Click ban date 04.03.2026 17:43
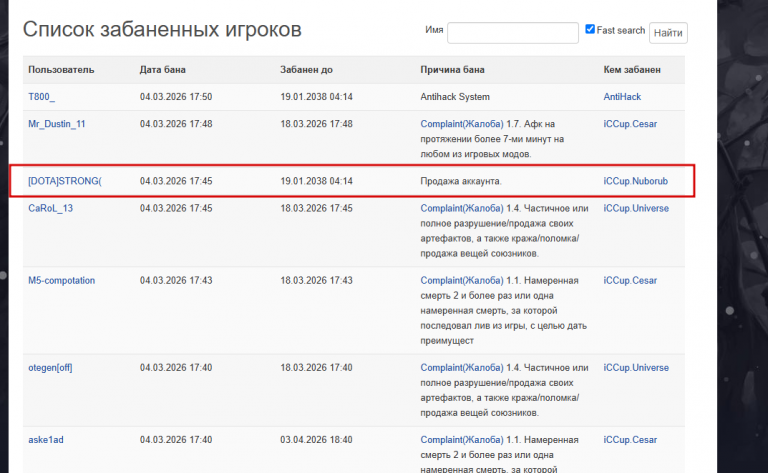The width and height of the screenshot is (768, 473). tap(176, 281)
